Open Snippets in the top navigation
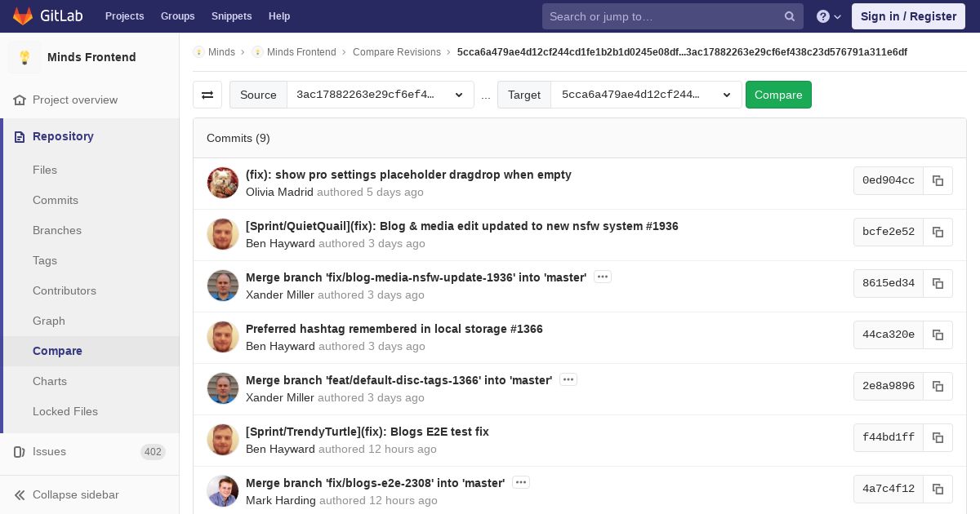The width and height of the screenshot is (980, 514). [x=231, y=16]
